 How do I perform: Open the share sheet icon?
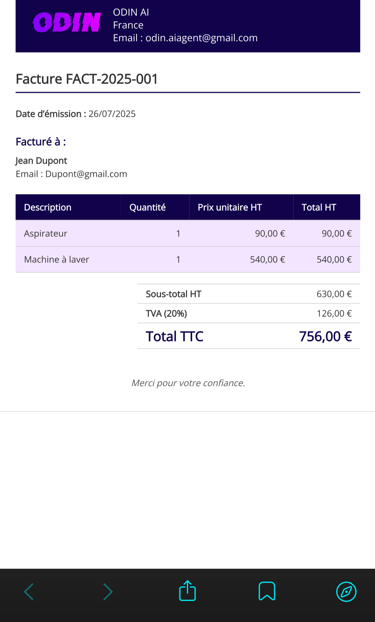[187, 591]
